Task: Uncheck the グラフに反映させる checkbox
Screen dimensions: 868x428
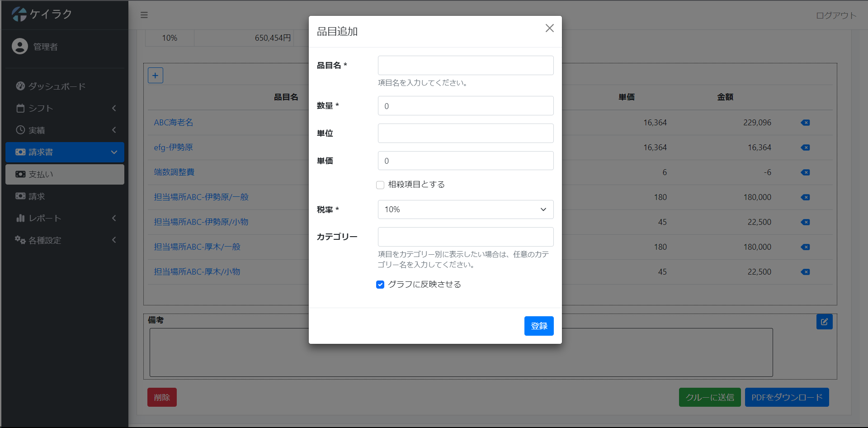Action: coord(380,285)
